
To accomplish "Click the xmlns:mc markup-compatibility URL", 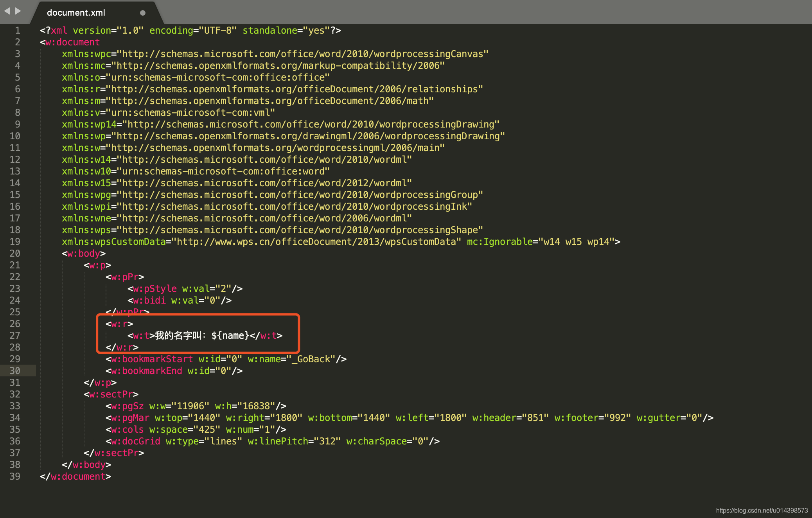I will (278, 66).
